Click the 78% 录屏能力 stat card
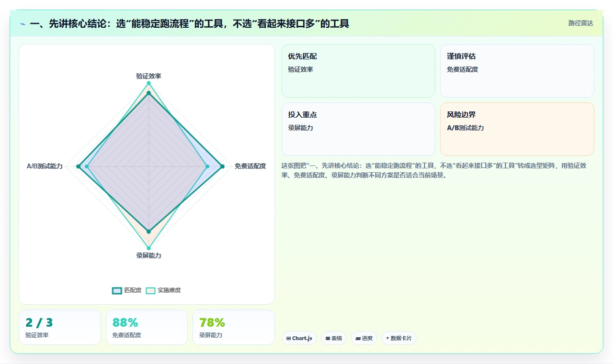Screen dimensions: 613x364 (x=234, y=327)
